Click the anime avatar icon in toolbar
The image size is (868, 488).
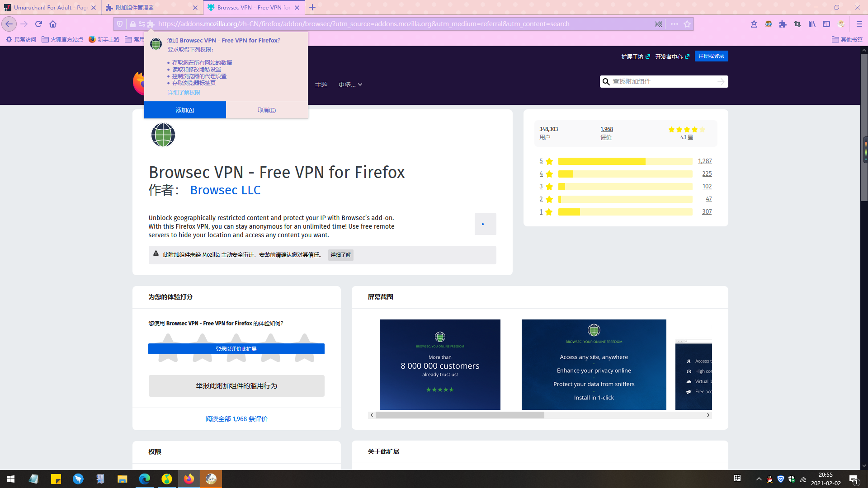tap(841, 24)
